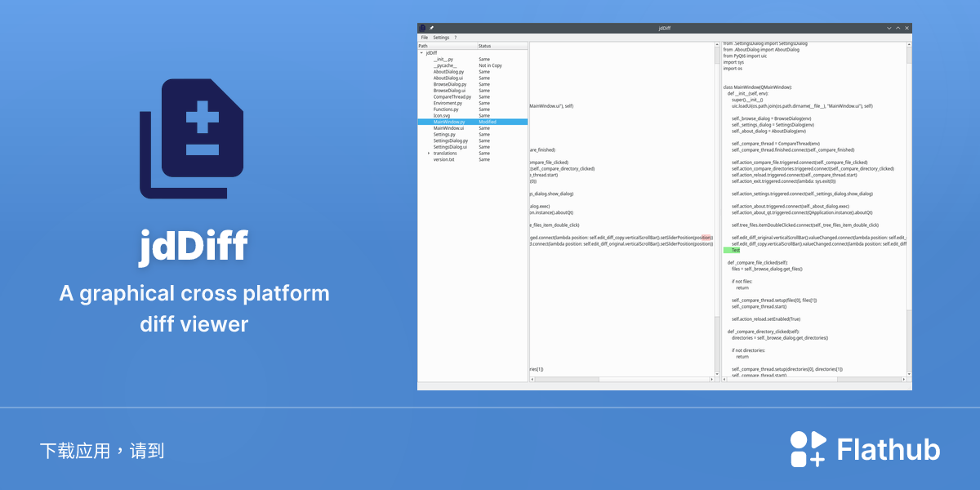Click the Flathub logo icon
Viewport: 980px width, 490px height.
point(808,449)
